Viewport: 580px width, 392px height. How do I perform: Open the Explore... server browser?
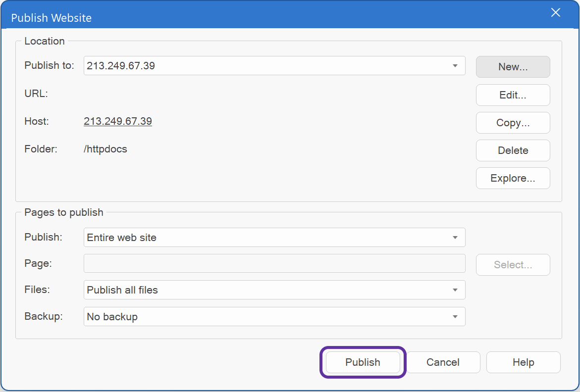(x=513, y=178)
